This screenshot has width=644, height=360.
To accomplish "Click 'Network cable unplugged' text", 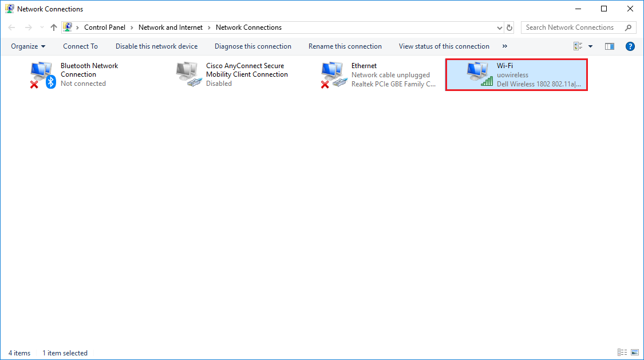I will click(x=390, y=75).
